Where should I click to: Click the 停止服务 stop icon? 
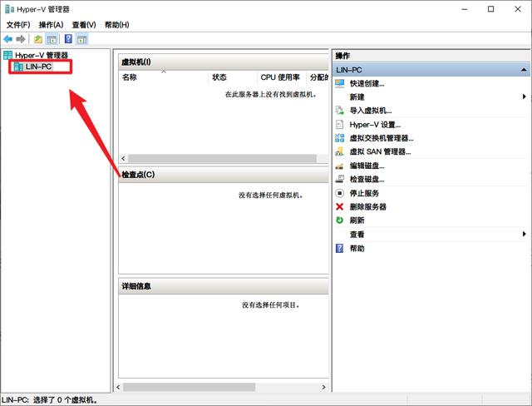(x=340, y=193)
